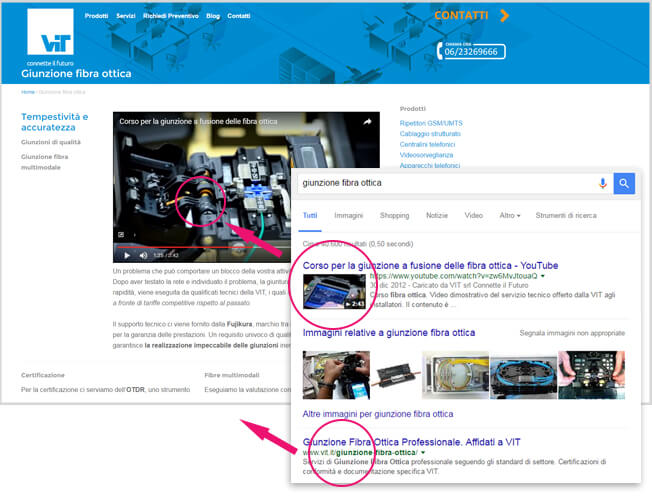Open the blue fiber cassette image
The height and width of the screenshot is (500, 652).
(x=524, y=375)
